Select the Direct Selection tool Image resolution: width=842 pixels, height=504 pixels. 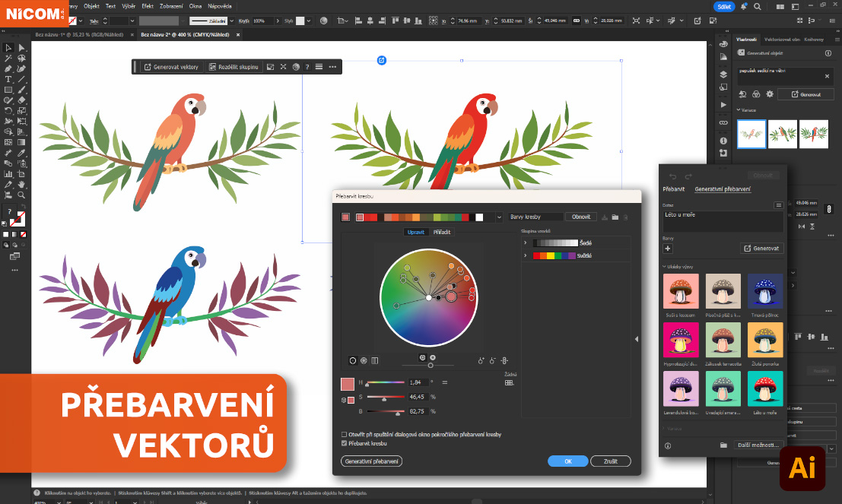[21, 48]
